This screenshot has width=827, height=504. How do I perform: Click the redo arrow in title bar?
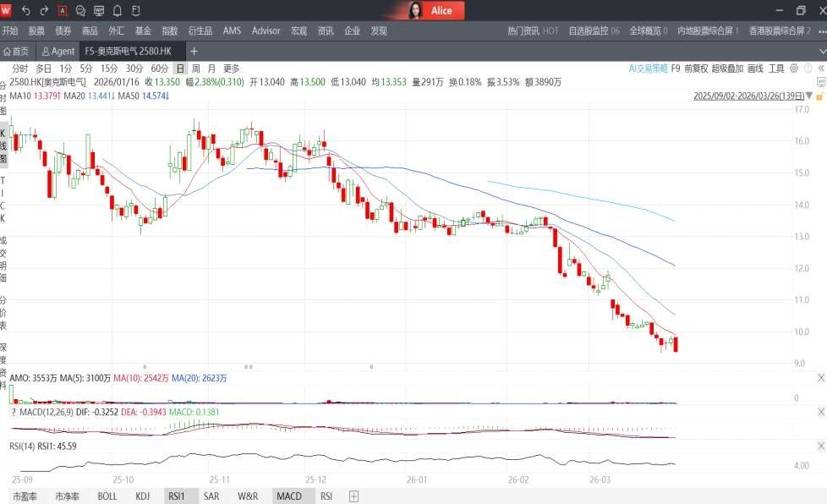pyautogui.click(x=44, y=11)
